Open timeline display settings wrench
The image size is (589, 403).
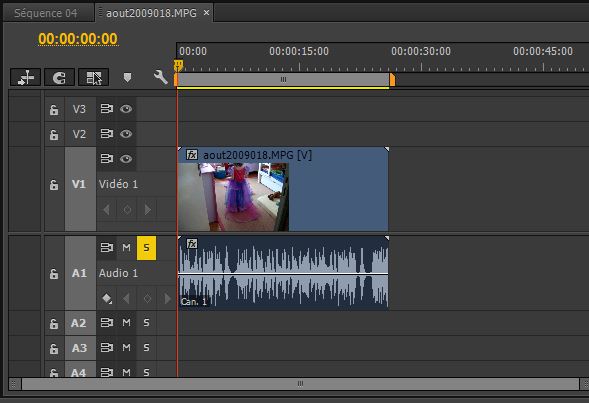pos(160,77)
